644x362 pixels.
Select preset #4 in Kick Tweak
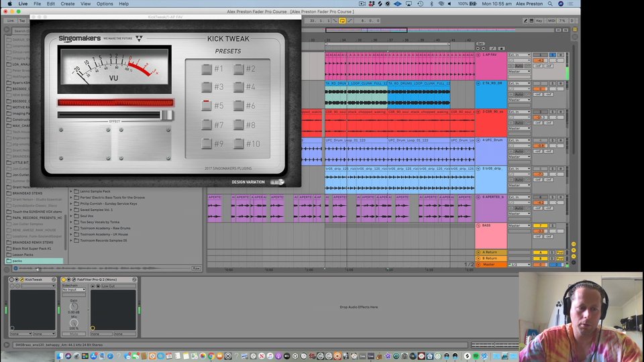coord(238,87)
